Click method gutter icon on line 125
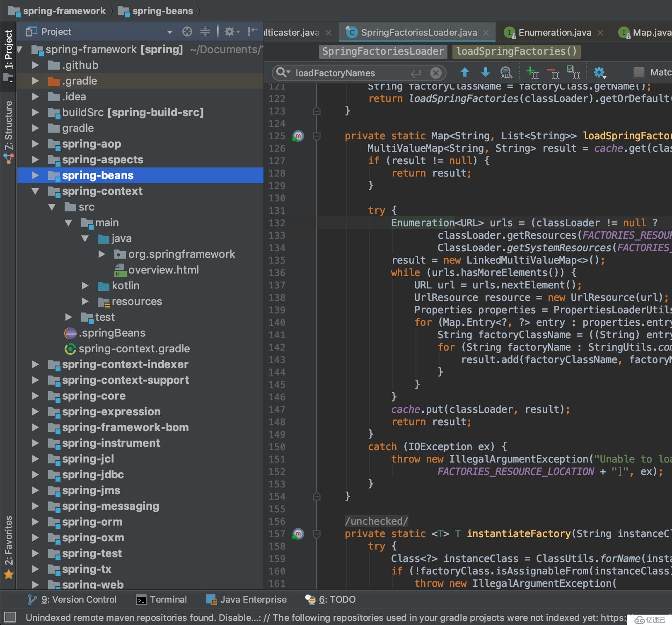 [x=298, y=136]
